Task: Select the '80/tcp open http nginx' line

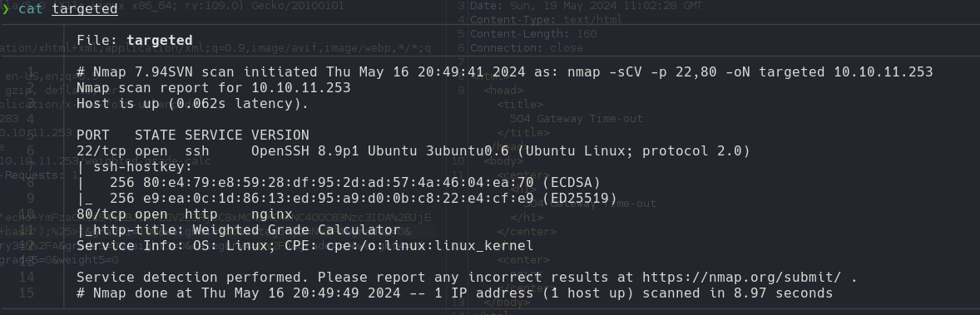Action: point(185,214)
